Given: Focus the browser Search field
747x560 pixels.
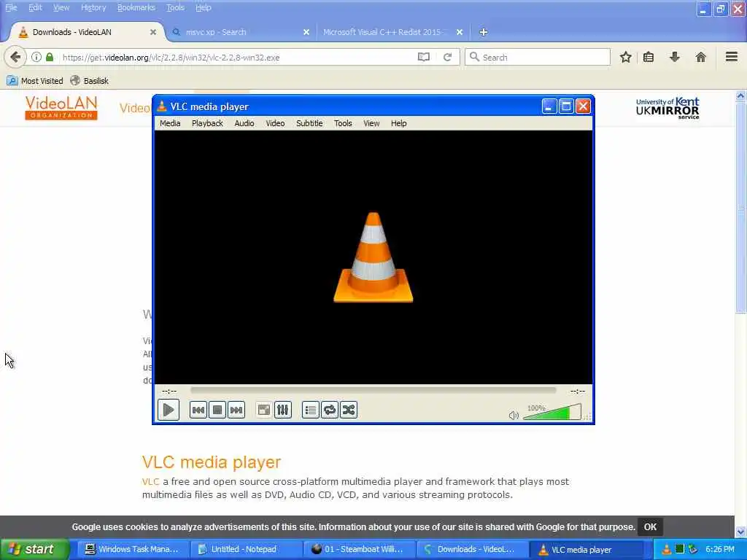Looking at the screenshot, I should 538,57.
